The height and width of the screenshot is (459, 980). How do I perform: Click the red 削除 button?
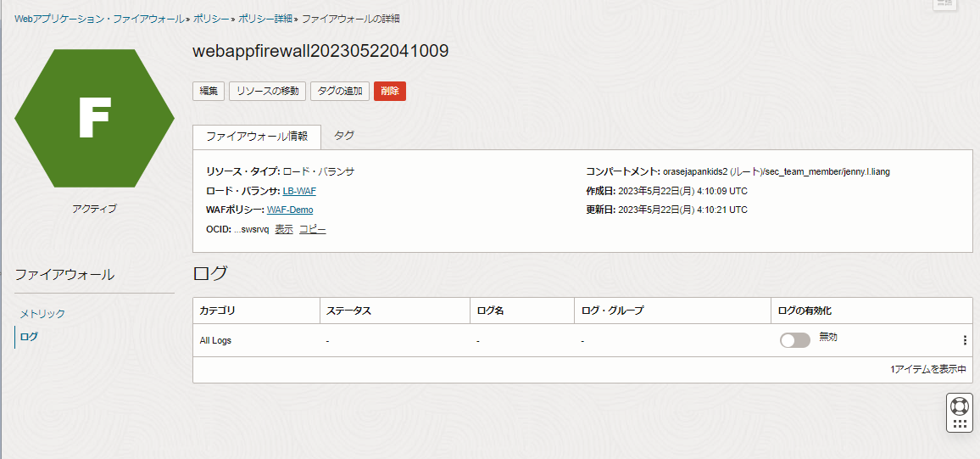[x=390, y=91]
